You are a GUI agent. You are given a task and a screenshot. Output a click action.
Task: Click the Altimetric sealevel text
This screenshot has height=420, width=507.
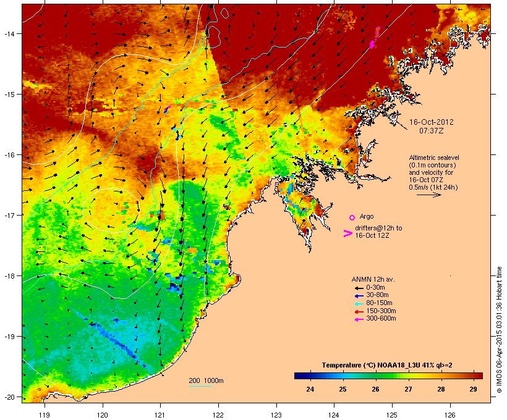434,157
